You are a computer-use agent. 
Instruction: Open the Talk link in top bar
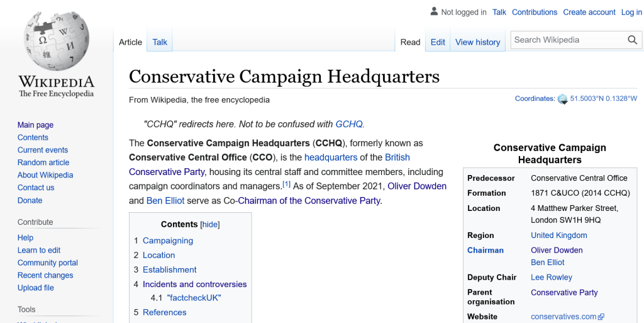[499, 13]
